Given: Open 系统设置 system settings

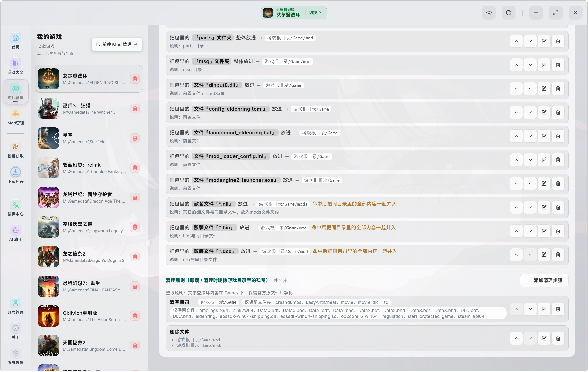Looking at the screenshot, I should tap(16, 356).
